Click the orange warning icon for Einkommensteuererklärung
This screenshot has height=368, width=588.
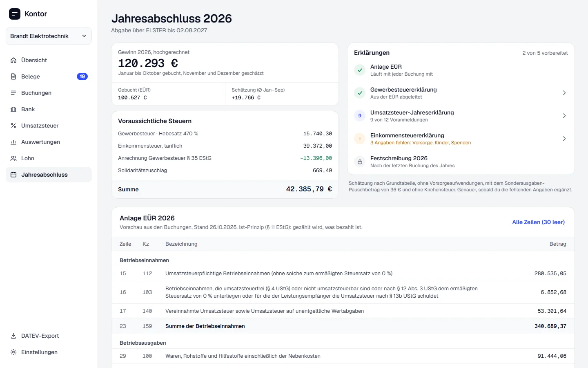[x=360, y=139]
